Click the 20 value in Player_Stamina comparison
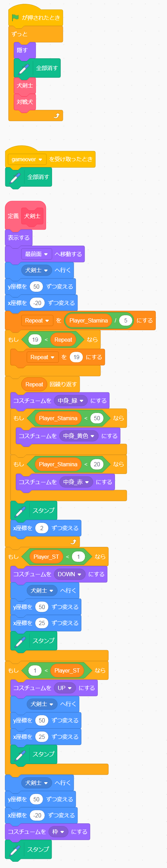This screenshot has width=167, height=868. (x=97, y=464)
